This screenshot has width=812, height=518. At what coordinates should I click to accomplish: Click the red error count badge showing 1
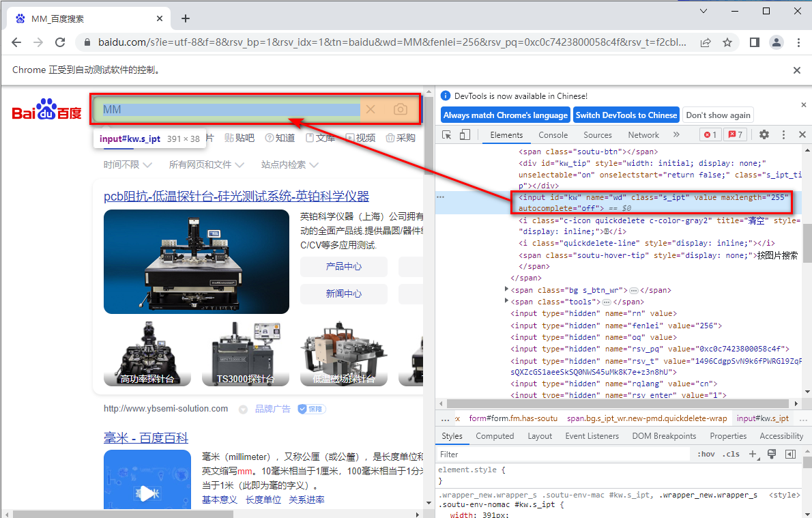(710, 134)
